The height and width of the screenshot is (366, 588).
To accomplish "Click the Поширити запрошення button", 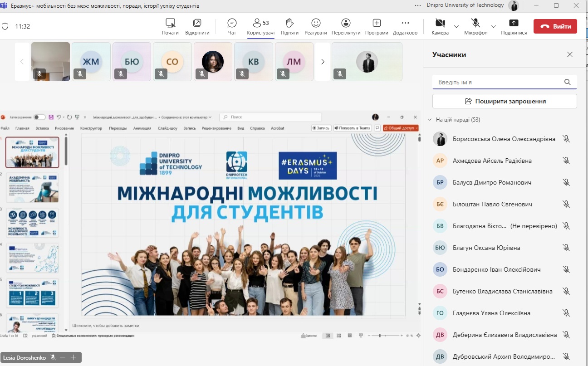I will [505, 101].
